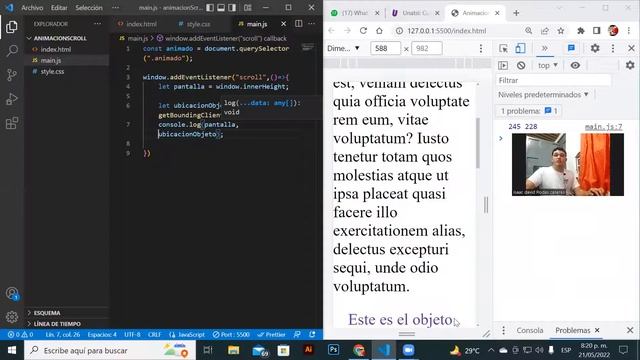Click the Prettier status item
The image size is (640, 360).
coord(271,334)
